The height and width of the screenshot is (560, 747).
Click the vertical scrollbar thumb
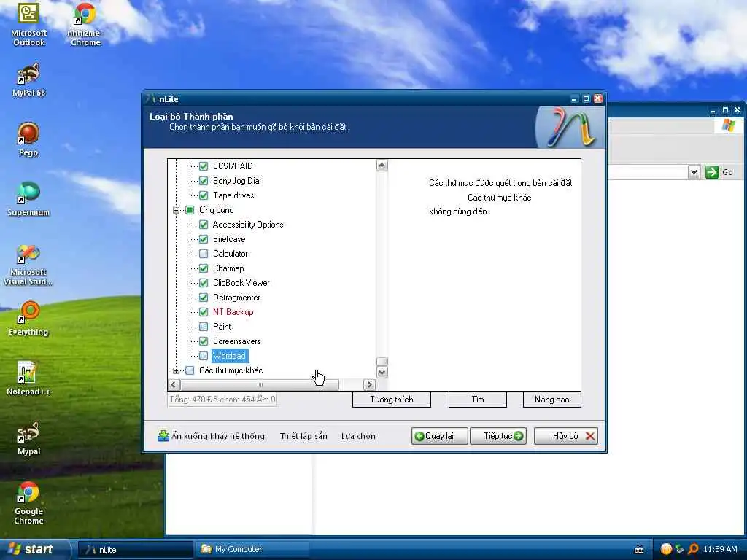382,361
